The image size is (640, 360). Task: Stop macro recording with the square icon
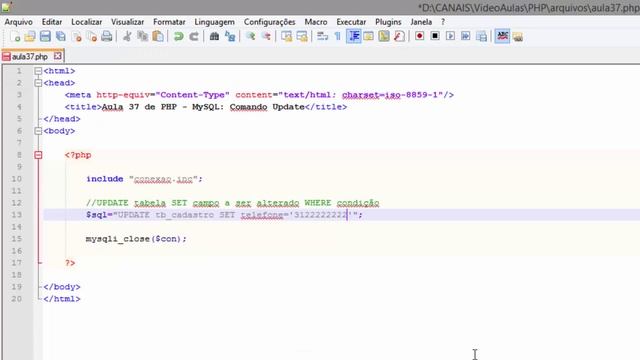click(x=435, y=37)
